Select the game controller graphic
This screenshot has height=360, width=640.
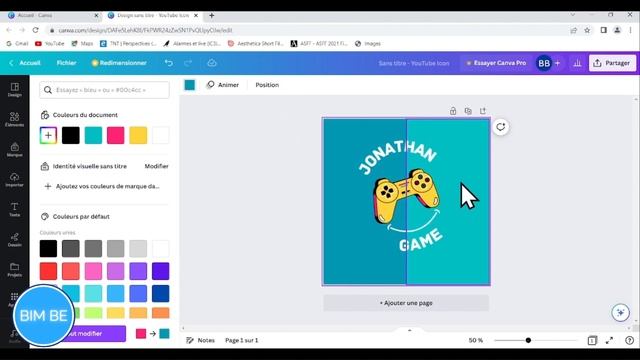[x=406, y=197]
